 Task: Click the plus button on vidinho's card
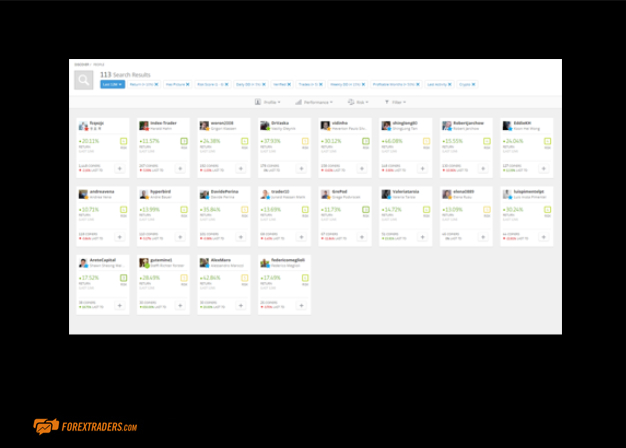click(x=362, y=168)
